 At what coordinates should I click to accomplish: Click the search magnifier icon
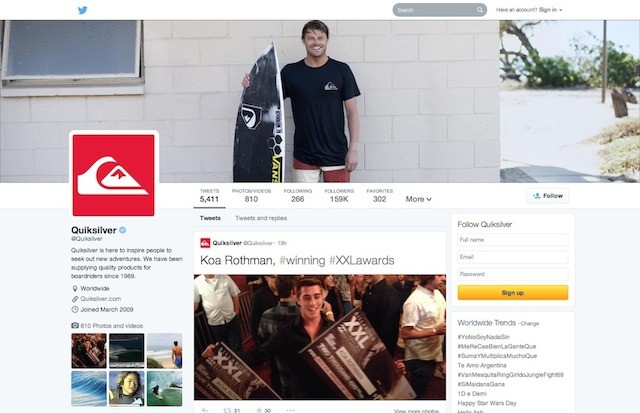tap(480, 10)
